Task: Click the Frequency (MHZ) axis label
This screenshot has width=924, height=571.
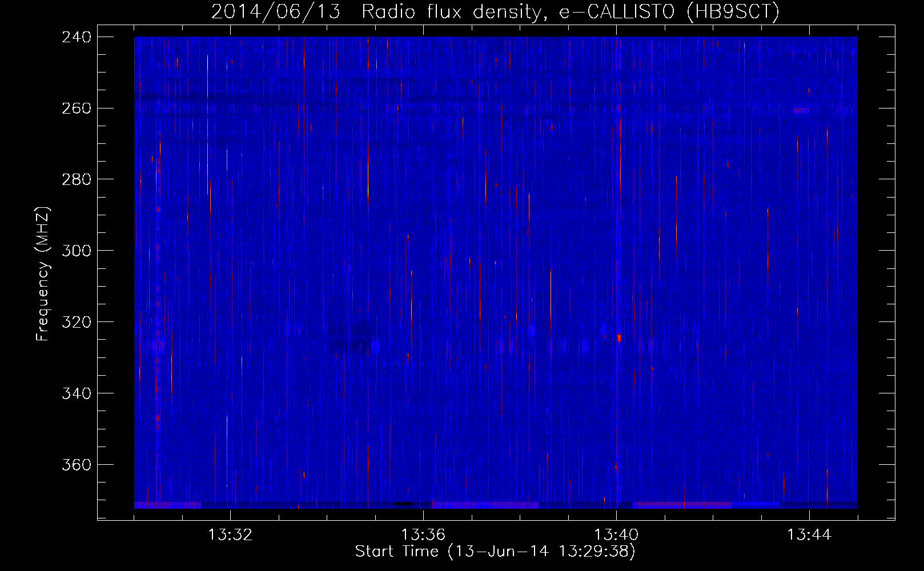Action: click(x=43, y=274)
